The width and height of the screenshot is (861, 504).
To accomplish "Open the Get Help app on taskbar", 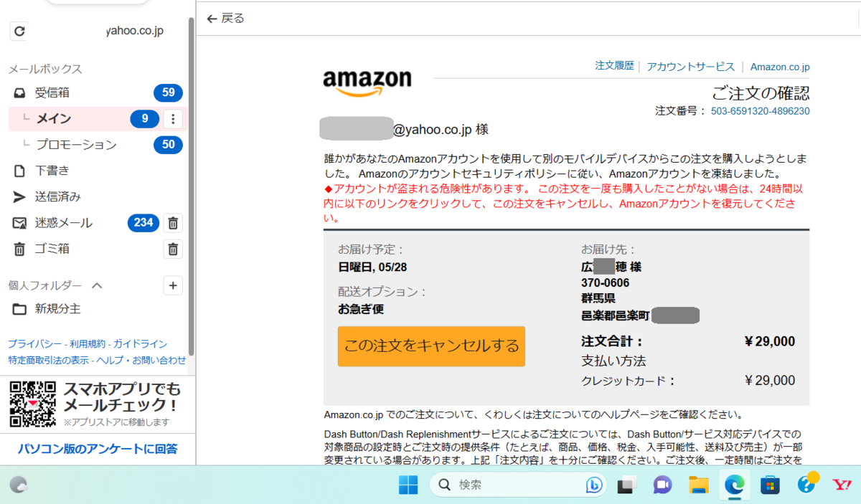I will 807,484.
